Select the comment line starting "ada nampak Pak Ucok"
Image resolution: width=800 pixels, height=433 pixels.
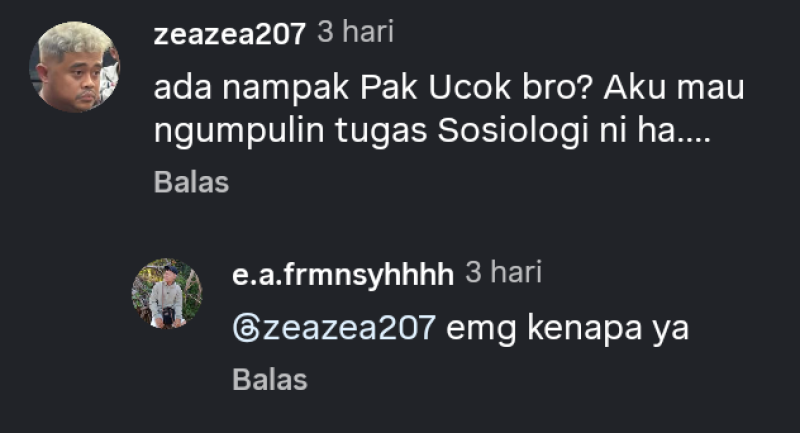tap(449, 88)
